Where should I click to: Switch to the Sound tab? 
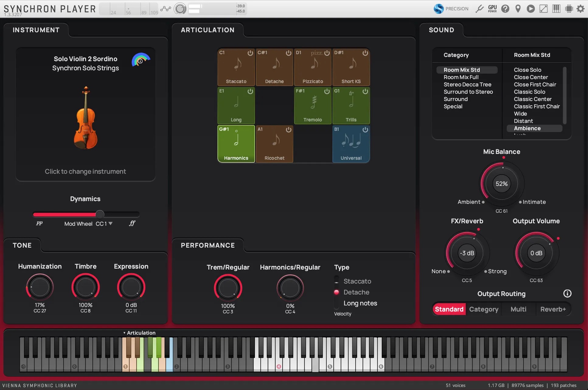tap(441, 30)
